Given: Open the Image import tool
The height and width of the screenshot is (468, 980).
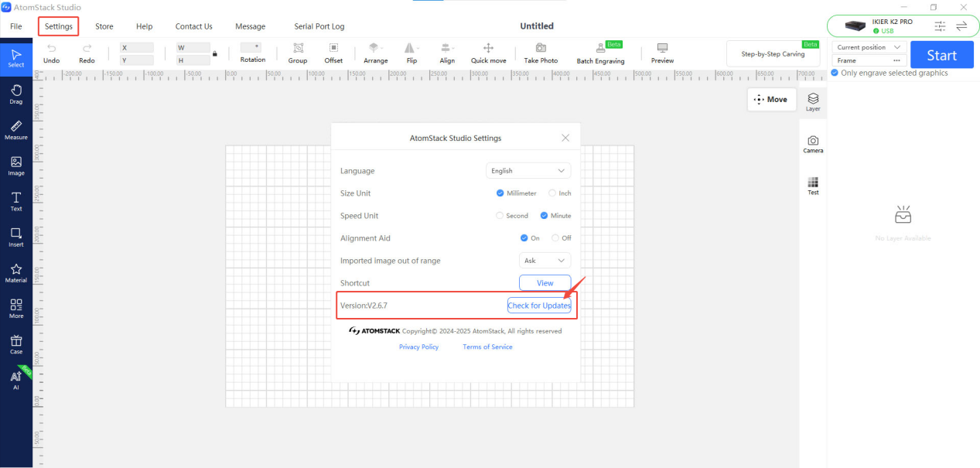Looking at the screenshot, I should pyautogui.click(x=16, y=166).
